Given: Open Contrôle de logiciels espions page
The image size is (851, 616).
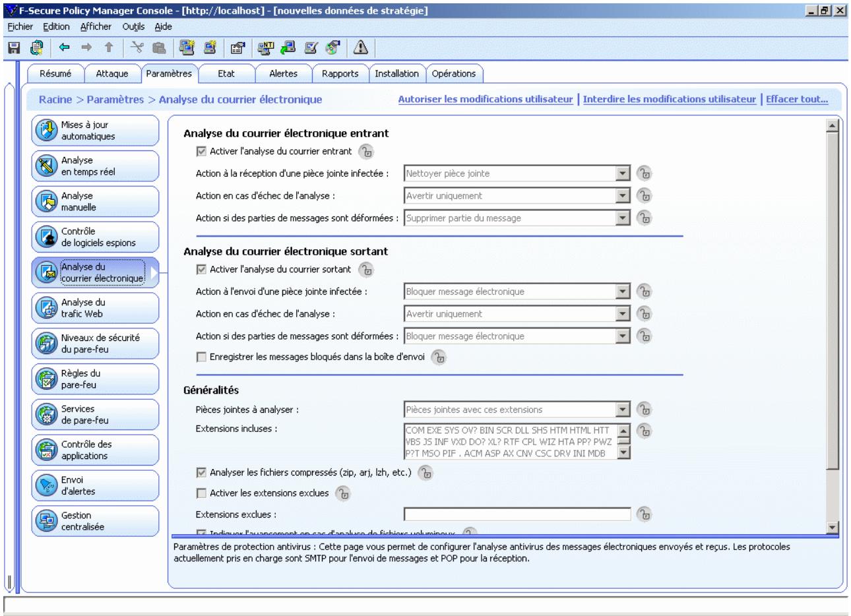Looking at the screenshot, I should click(x=96, y=237).
